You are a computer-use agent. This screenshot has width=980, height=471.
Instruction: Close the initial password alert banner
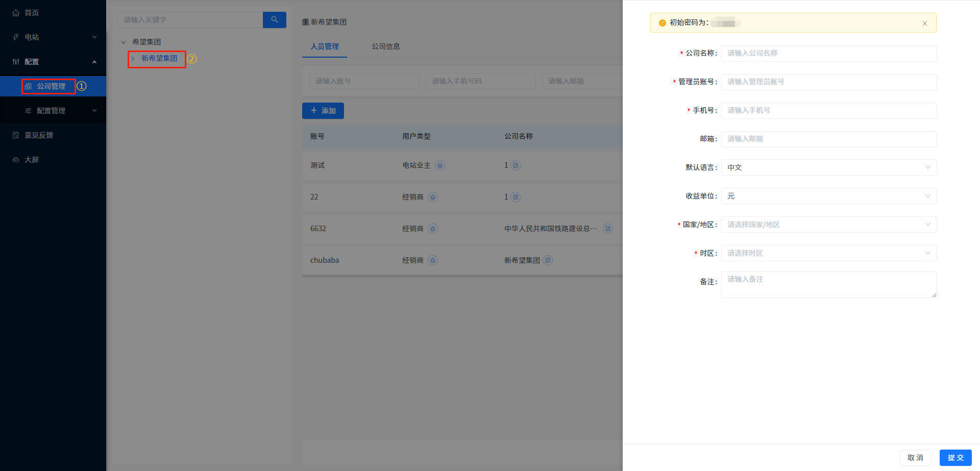click(x=924, y=23)
